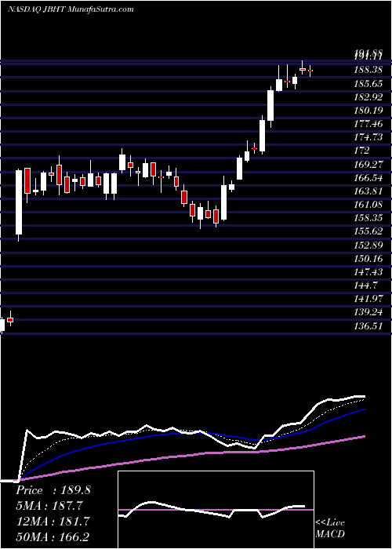
Task: Select the Price : 189.8 readout
Action: [x=53, y=490]
